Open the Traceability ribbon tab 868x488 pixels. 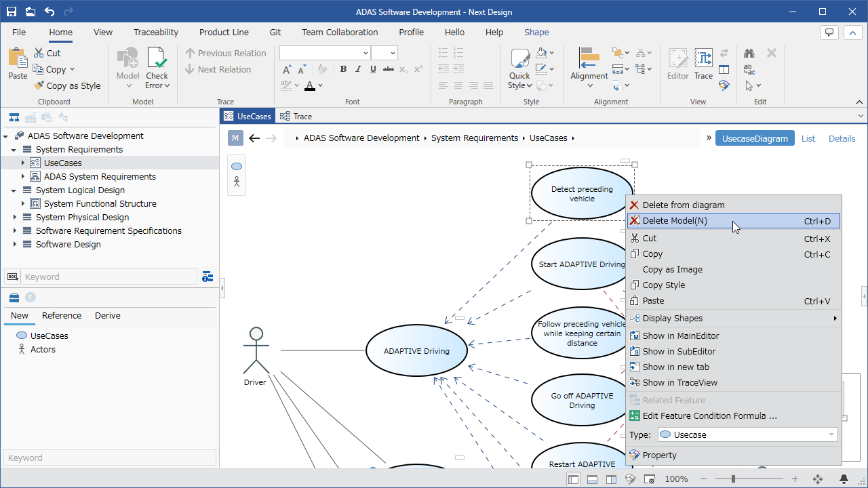coord(156,32)
